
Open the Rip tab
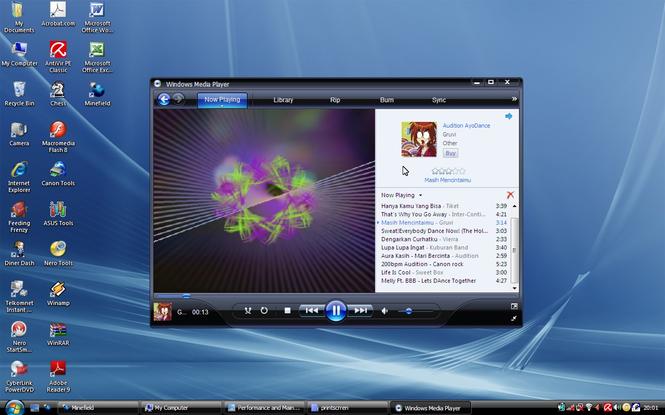335,100
